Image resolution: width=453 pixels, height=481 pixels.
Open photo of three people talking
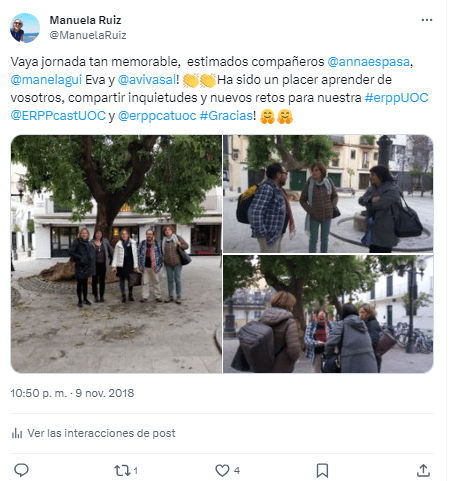coord(328,194)
